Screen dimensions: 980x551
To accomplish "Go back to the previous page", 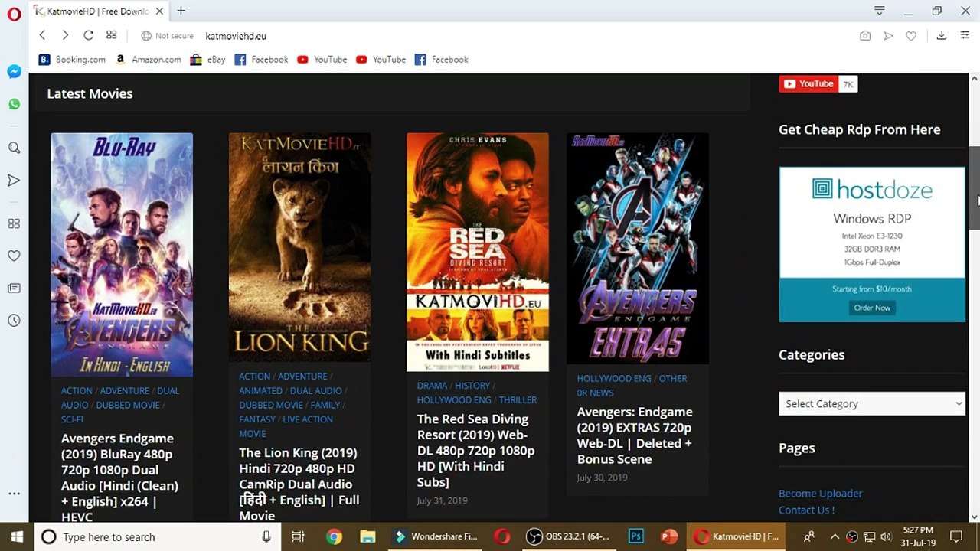I will click(42, 35).
